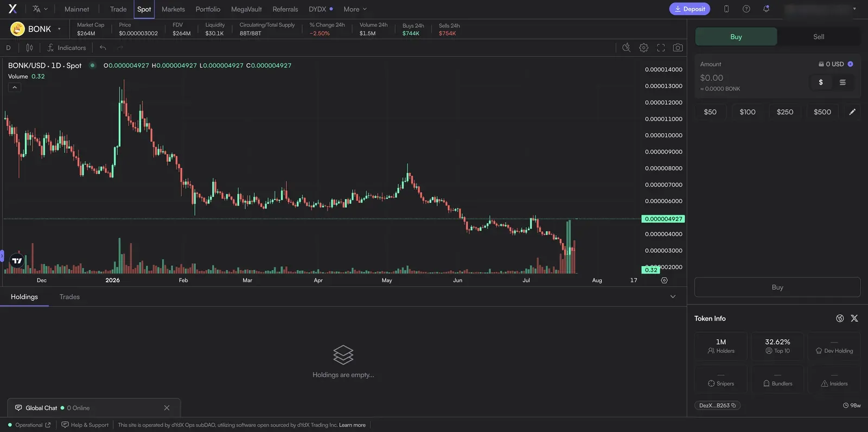868x432 pixels.
Task: Open the token website icon
Action: tap(840, 319)
